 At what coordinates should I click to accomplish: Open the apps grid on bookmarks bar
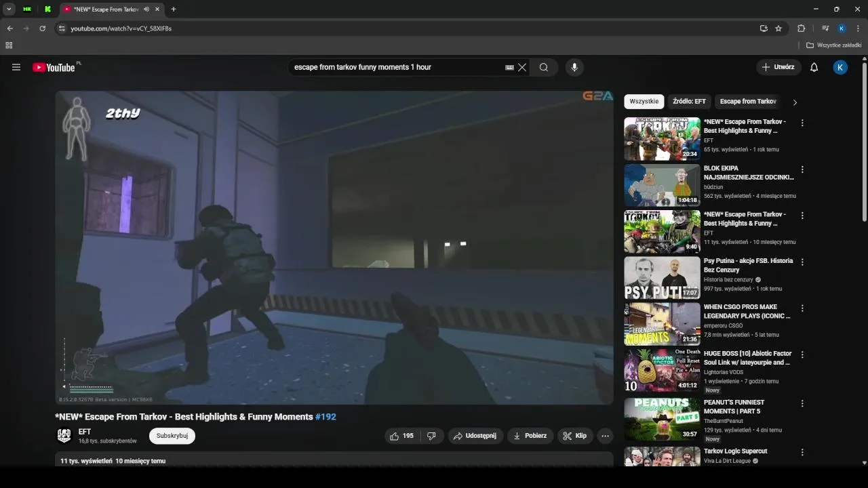point(9,45)
